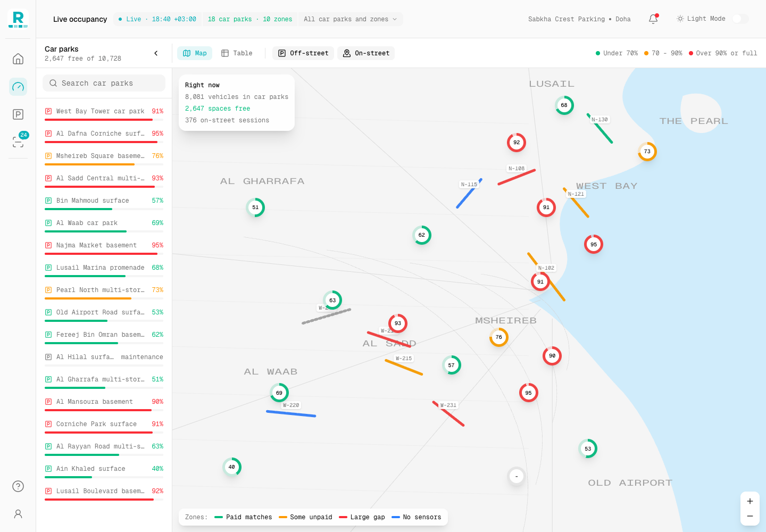Image resolution: width=766 pixels, height=532 pixels.
Task: Select Ain Khaled surface row
Action: pos(104,471)
